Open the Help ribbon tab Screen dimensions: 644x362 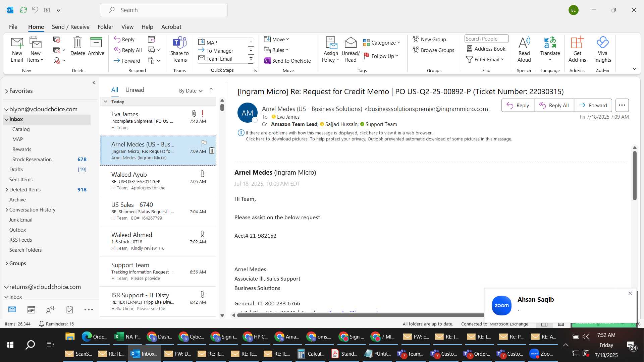[x=147, y=27]
